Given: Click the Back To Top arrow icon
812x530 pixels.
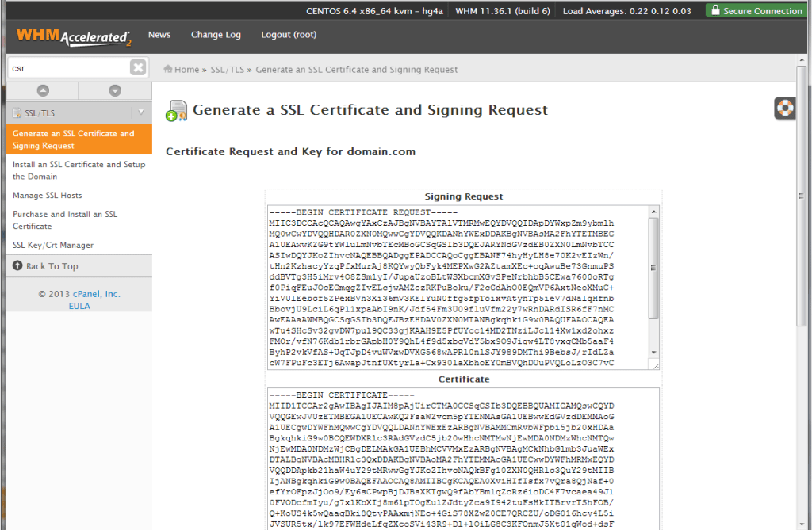Looking at the screenshot, I should point(17,265).
